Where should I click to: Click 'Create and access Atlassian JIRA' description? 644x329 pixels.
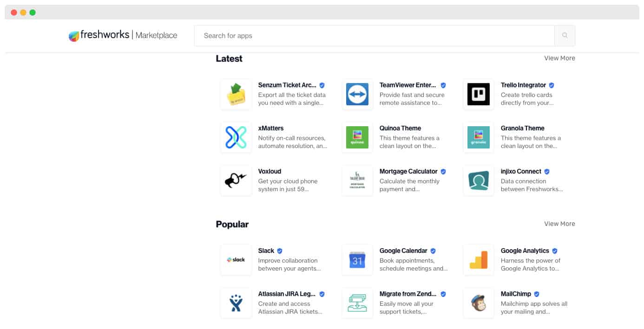click(290, 308)
